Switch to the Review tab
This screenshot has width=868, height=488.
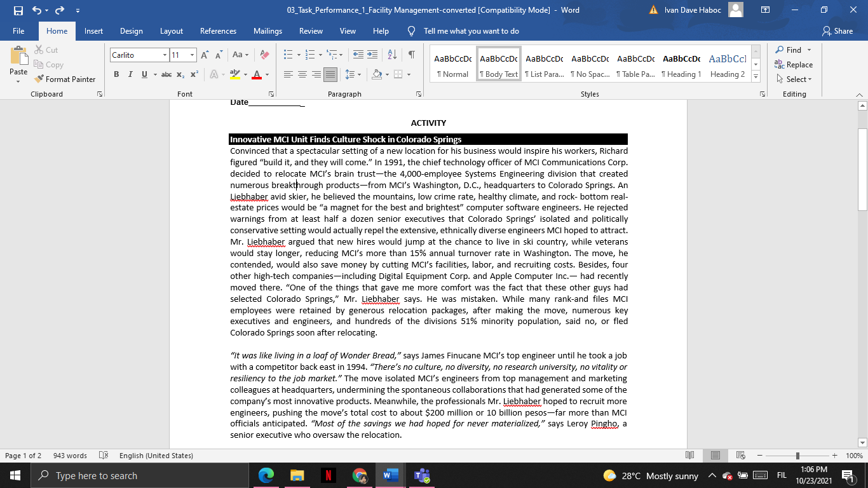[x=311, y=31]
